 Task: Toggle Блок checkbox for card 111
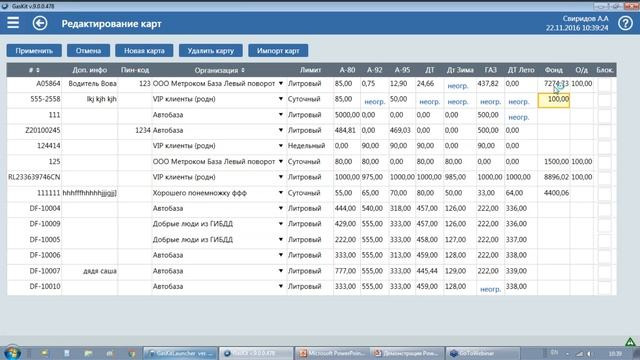coord(604,116)
